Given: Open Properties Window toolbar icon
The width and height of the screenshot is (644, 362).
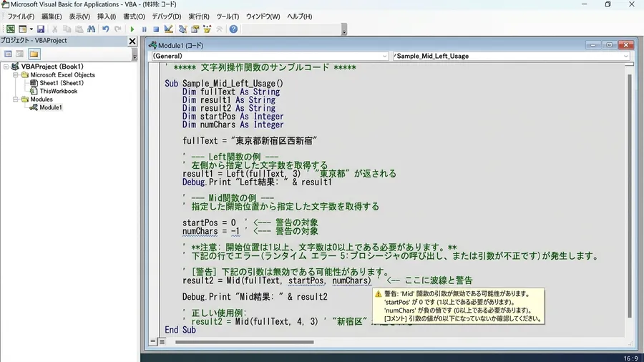Looking at the screenshot, I should (195, 29).
